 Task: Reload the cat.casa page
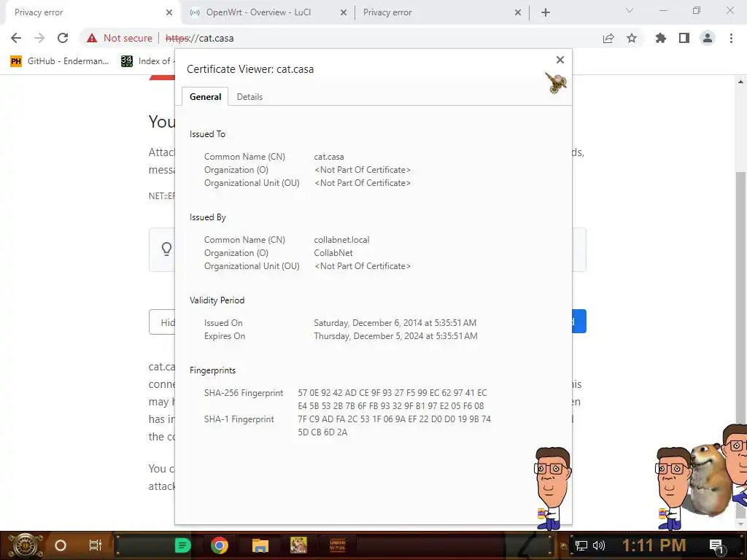tap(63, 38)
